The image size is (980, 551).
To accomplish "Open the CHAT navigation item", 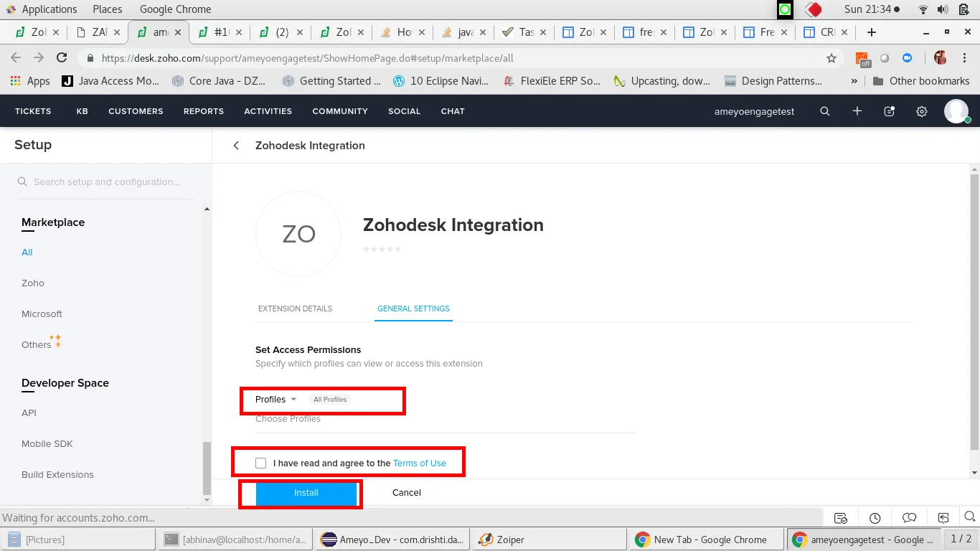I will [x=453, y=111].
